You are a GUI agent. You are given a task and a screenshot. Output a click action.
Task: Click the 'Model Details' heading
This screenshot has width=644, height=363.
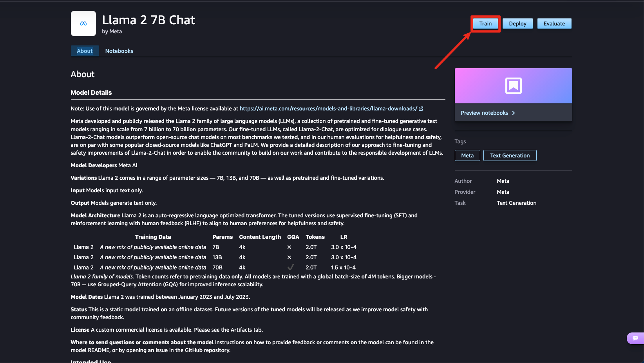coord(91,92)
